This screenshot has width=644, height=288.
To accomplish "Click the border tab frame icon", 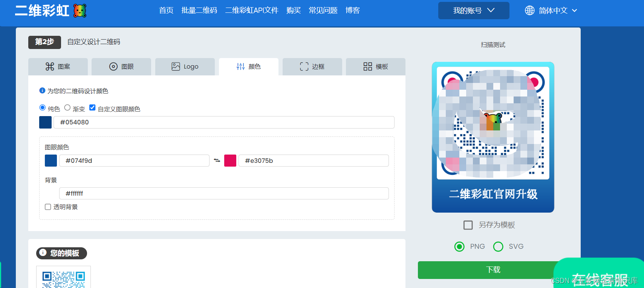I will coord(304,67).
